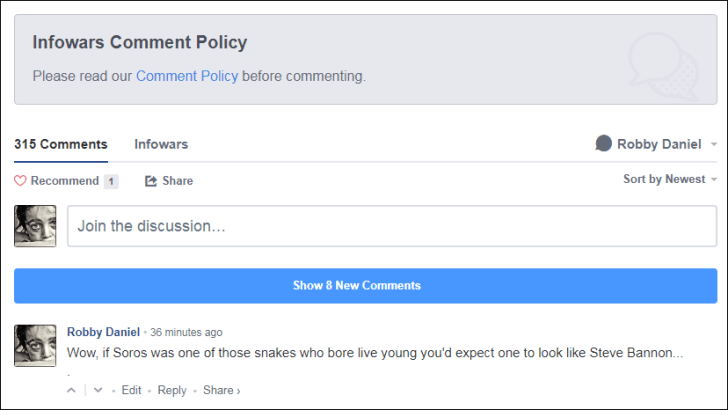Open Robby Daniel's profile from comment author name
This screenshot has height=410, width=728.
pos(103,332)
